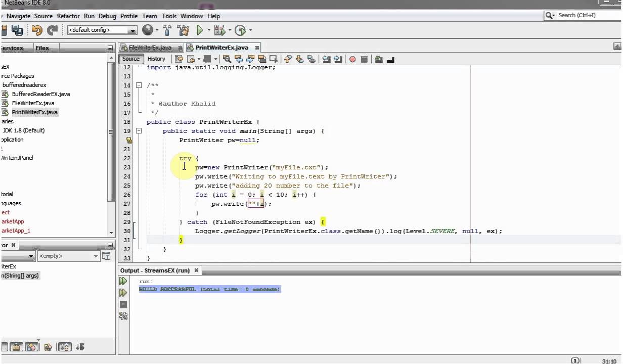
Task: Click the Save All toolbar icon
Action: (x=17, y=30)
